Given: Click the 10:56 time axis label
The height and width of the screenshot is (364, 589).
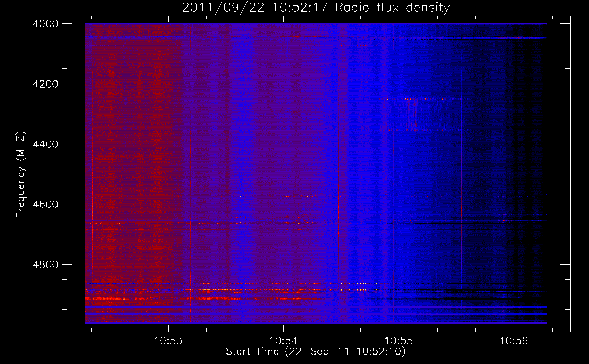Looking at the screenshot, I should point(514,341).
